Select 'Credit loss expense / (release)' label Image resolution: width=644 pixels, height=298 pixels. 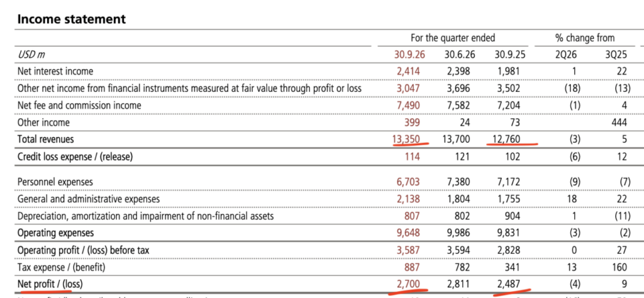pos(75,157)
